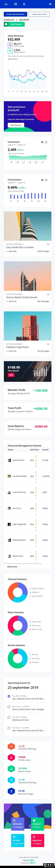Click Ina Curry's star rating
This screenshot has width=55, height=868.
(x=36, y=508)
